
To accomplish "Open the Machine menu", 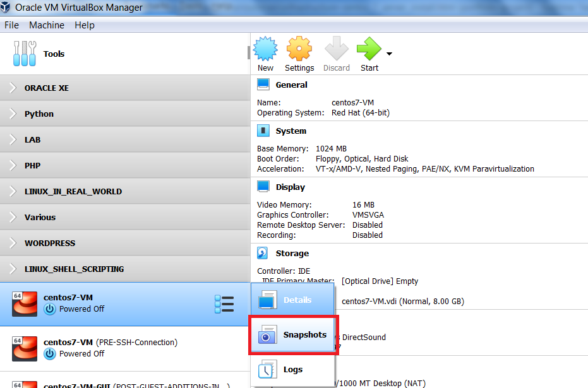I will coord(47,25).
